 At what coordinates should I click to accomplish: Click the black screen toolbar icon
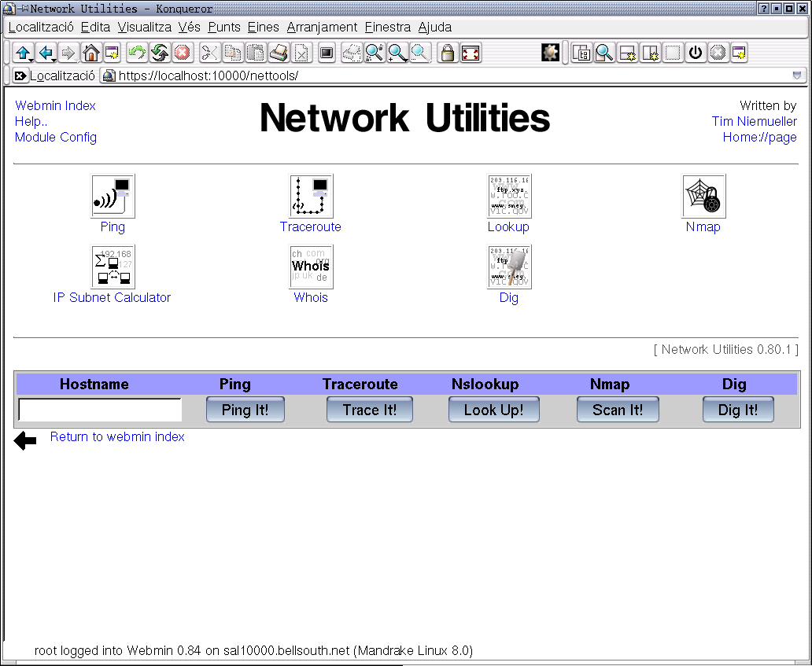327,53
